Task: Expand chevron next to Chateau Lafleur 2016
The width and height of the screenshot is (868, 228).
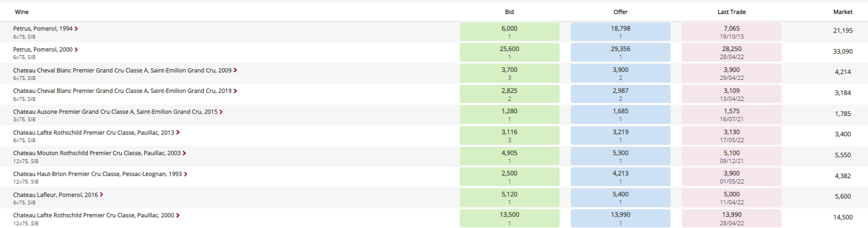Action: (x=101, y=195)
